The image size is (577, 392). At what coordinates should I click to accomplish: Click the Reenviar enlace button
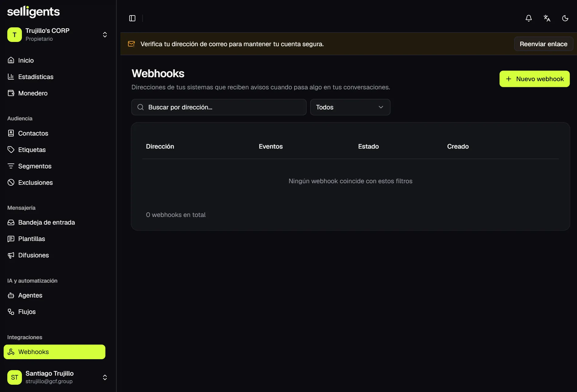543,44
